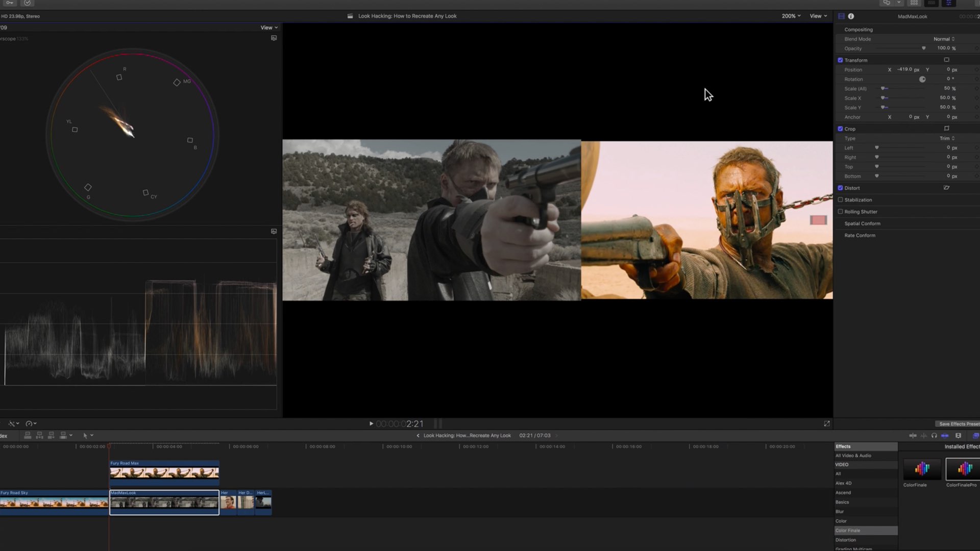Select the Fury Road Max clip
This screenshot has height=551, width=980.
tap(164, 472)
